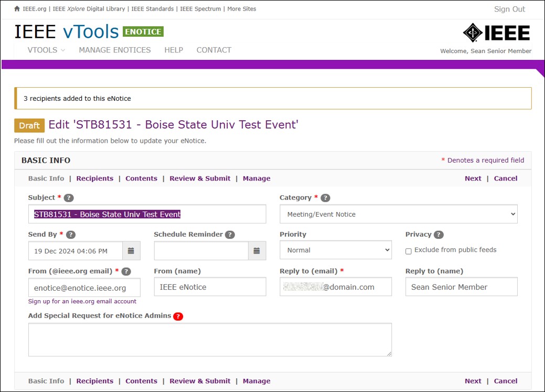
Task: Click the Send By date field
Action: tap(76, 251)
